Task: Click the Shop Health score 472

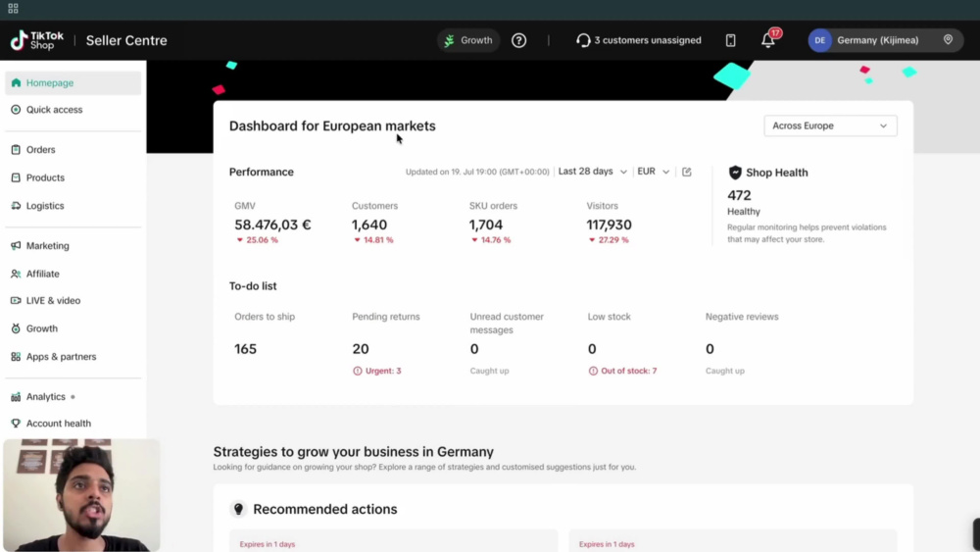Action: click(739, 195)
